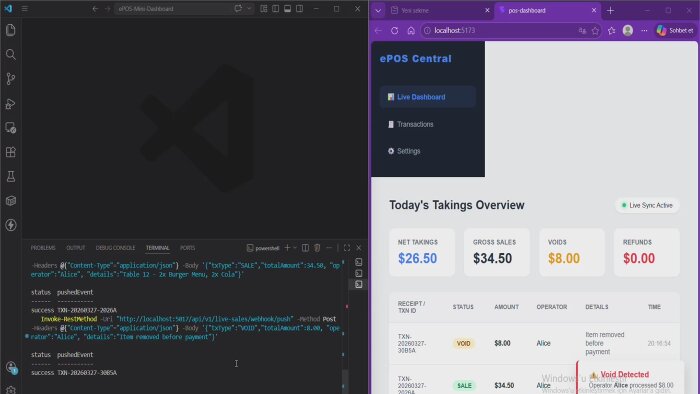Click the Gross Sales $34.50 card
The height and width of the screenshot is (394, 700).
pos(497,252)
